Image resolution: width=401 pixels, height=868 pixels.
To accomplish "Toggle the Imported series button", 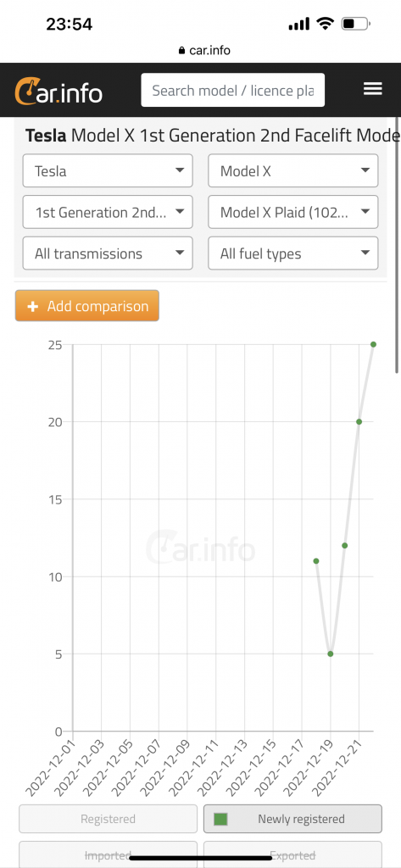I will point(108,854).
